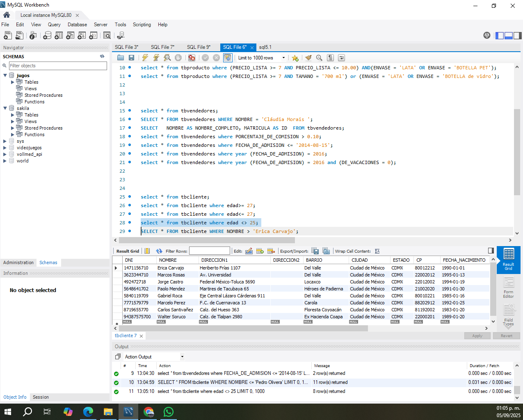This screenshot has width=523, height=420.
Task: Expand the world schema node
Action: pos(5,161)
